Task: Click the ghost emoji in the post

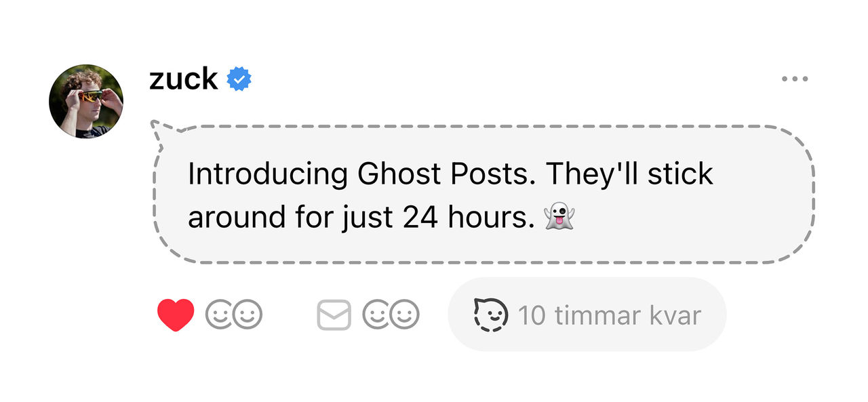Action: (x=559, y=218)
